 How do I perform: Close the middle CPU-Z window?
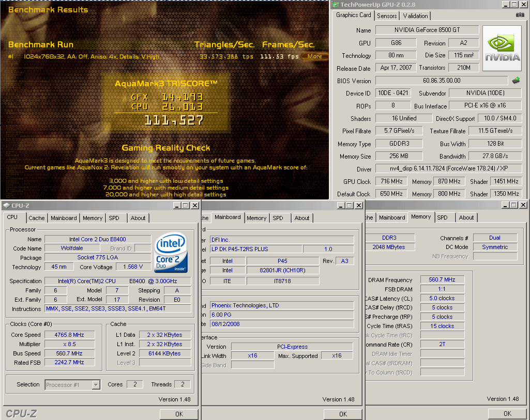(x=359, y=205)
